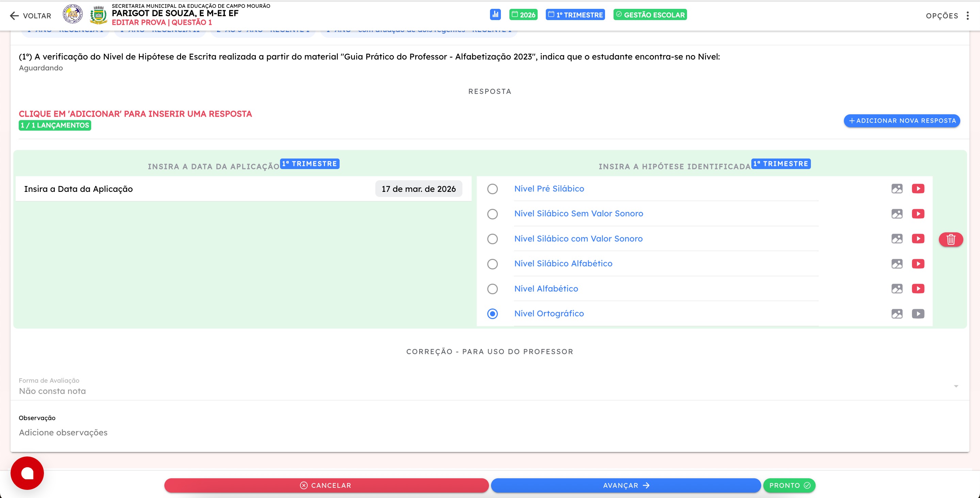
Task: Play video for Silábico Sem Valor Sonoro
Action: (918, 214)
